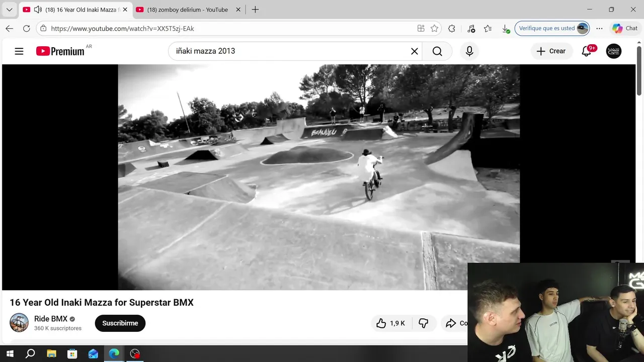Screen dimensions: 644x362
Task: Open Windows taskbar search
Action: tap(30, 354)
